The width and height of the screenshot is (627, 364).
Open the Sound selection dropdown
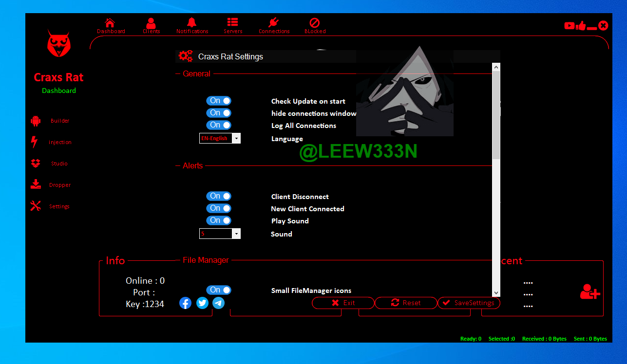[236, 234]
